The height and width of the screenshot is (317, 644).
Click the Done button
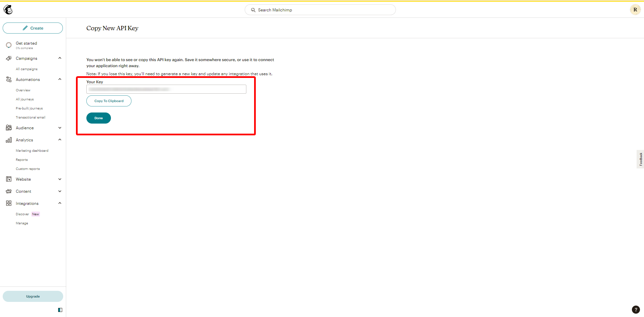coord(98,118)
